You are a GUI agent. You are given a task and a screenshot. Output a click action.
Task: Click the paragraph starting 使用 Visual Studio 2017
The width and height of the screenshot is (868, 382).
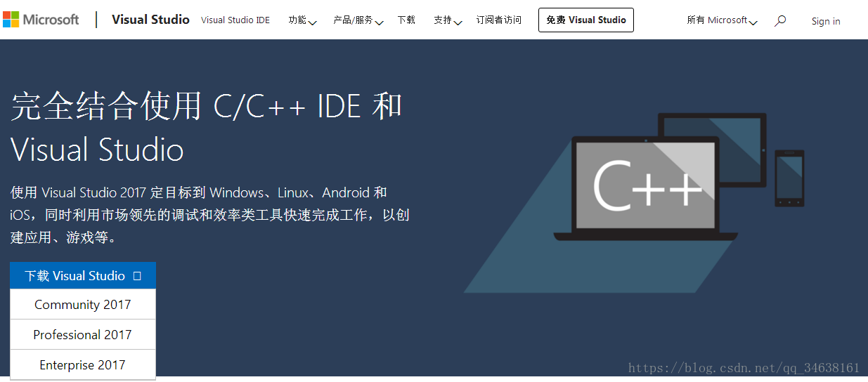coord(210,215)
